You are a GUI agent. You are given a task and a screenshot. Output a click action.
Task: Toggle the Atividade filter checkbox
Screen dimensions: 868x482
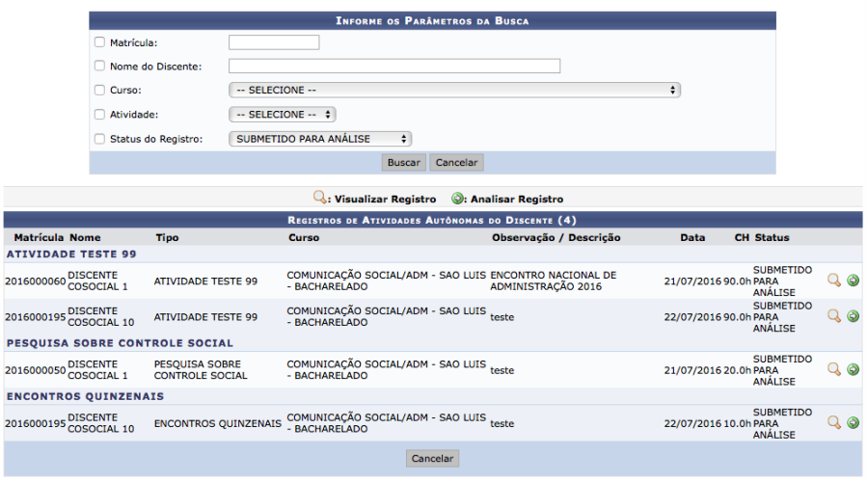(99, 115)
